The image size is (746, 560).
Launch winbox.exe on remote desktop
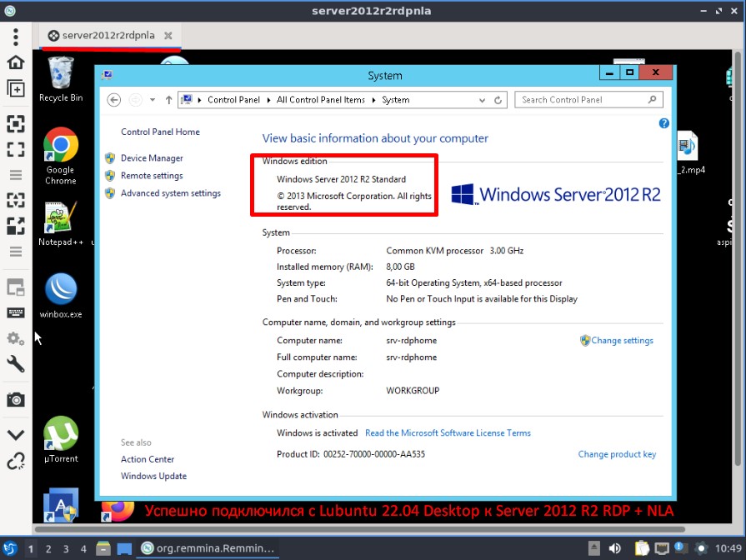pyautogui.click(x=61, y=296)
